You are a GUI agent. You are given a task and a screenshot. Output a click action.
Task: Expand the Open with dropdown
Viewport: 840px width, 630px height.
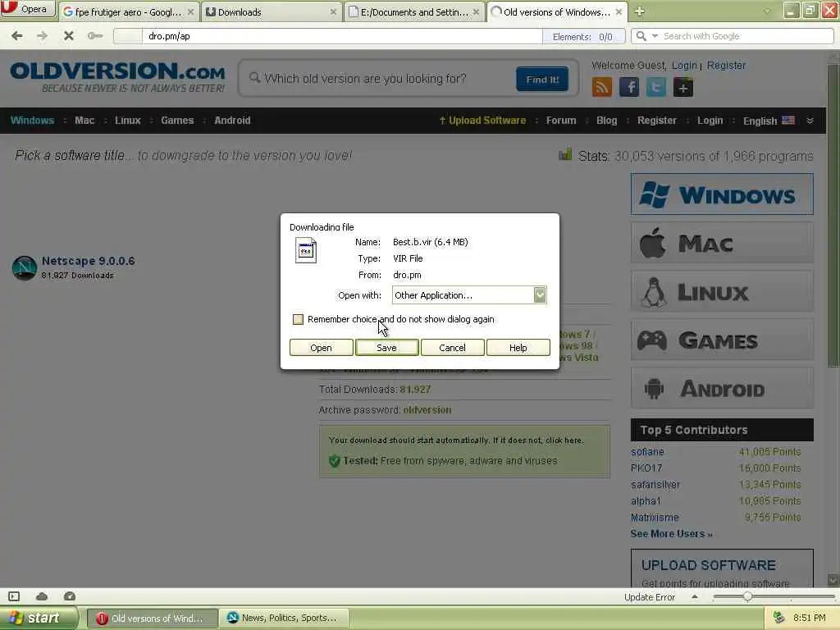[x=540, y=294]
